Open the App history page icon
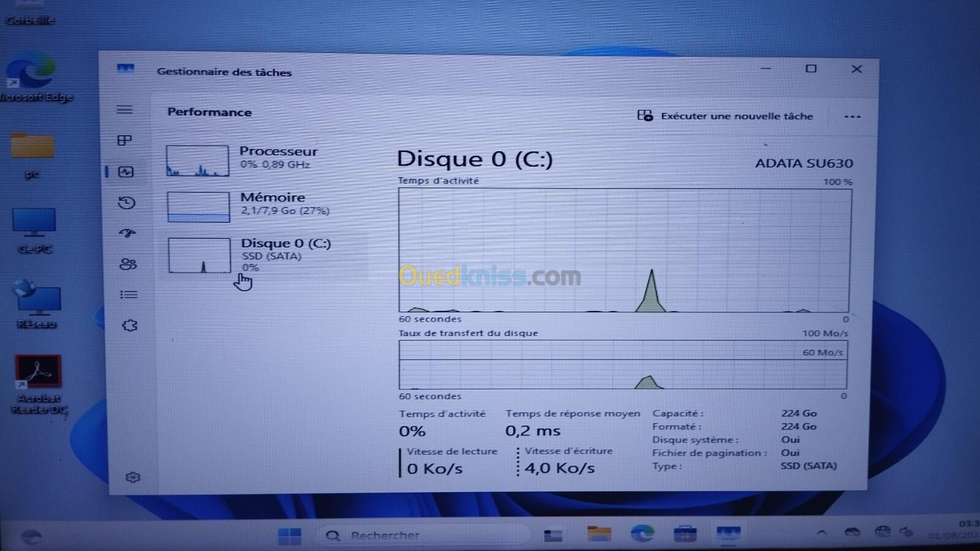This screenshot has height=551, width=980. click(127, 203)
